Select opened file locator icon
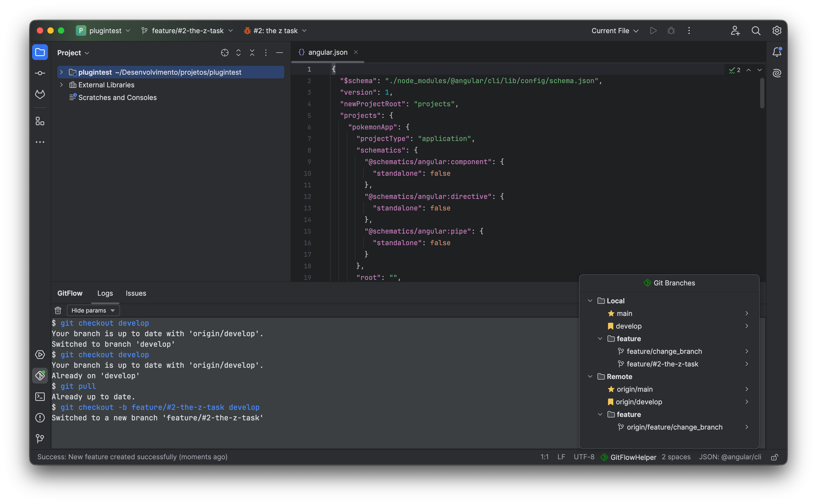The height and width of the screenshot is (504, 817). pos(225,53)
